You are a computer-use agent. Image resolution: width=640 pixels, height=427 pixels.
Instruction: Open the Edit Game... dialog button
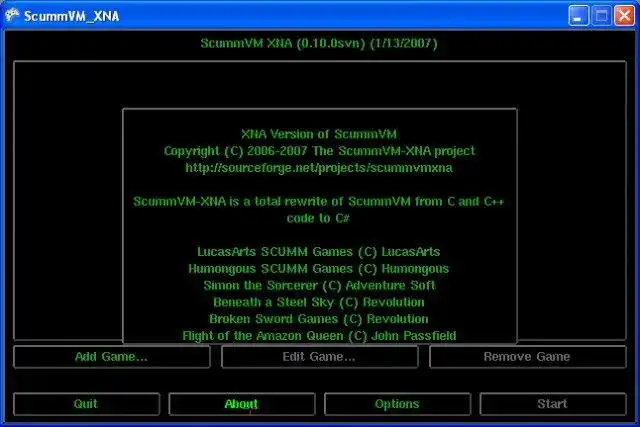[x=320, y=357]
